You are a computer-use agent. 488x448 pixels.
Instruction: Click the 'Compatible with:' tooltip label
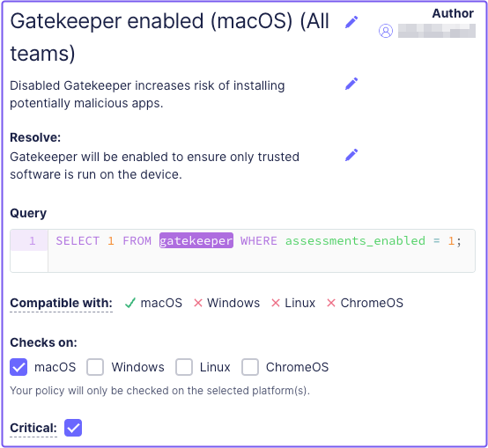[62, 303]
